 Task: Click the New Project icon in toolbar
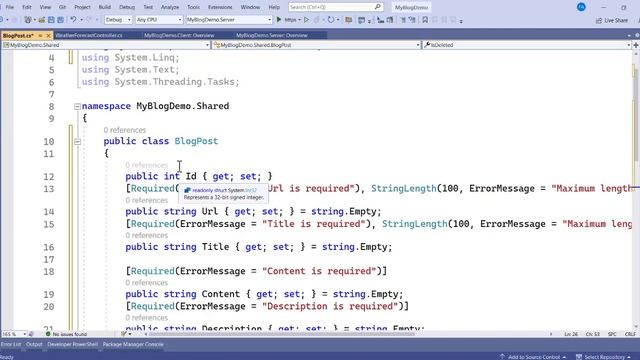point(27,20)
